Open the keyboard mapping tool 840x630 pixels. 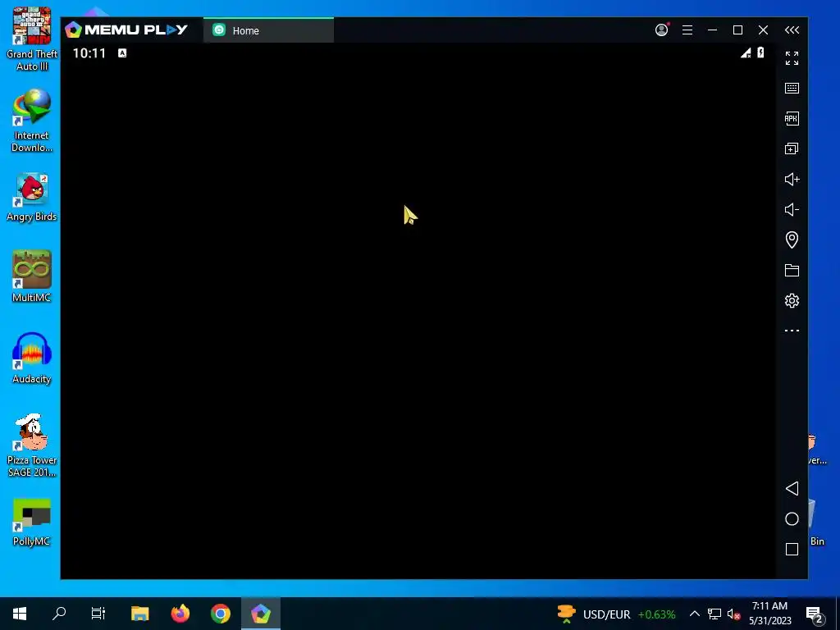click(792, 89)
